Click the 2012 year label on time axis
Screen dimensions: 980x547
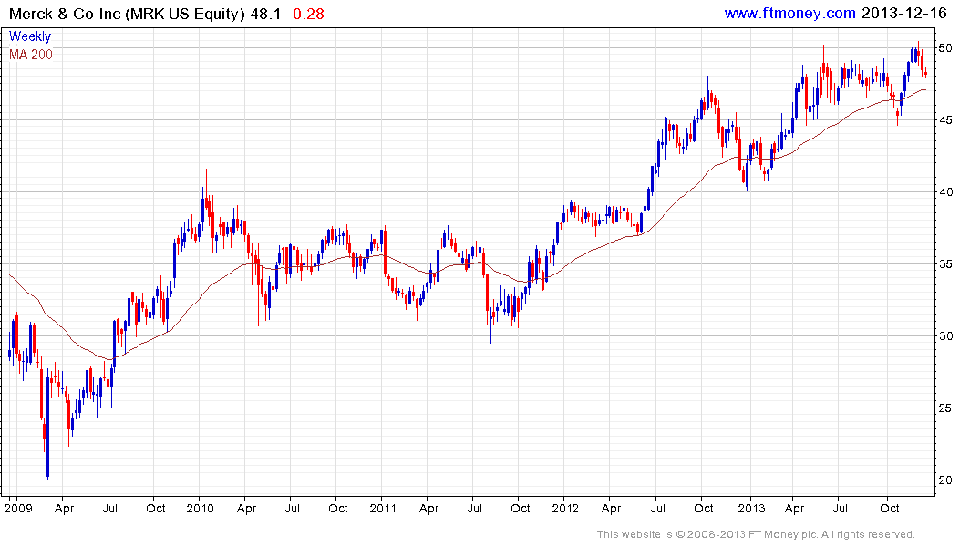565,508
